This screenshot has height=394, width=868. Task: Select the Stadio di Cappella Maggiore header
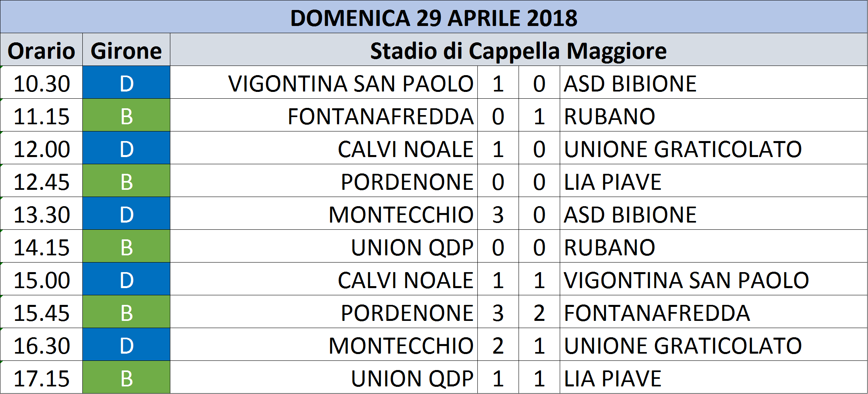click(519, 50)
